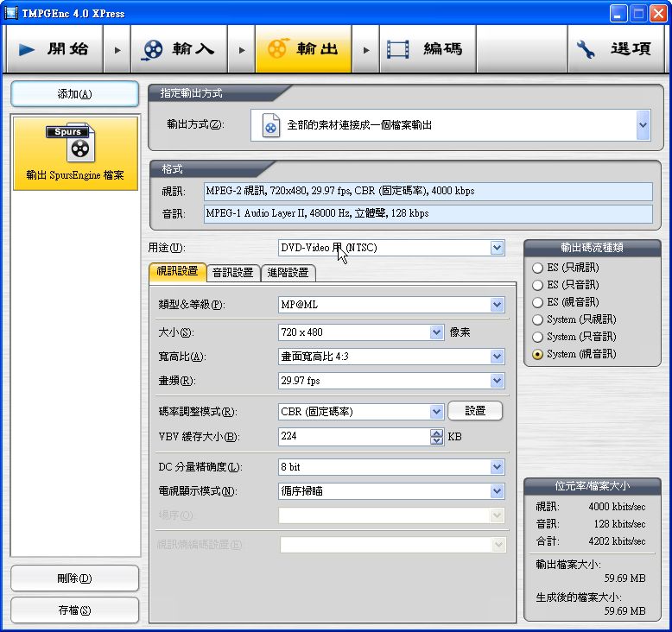
Task: Expand the 用途 DVD-Video (NTSC) dropdown
Action: pos(497,248)
